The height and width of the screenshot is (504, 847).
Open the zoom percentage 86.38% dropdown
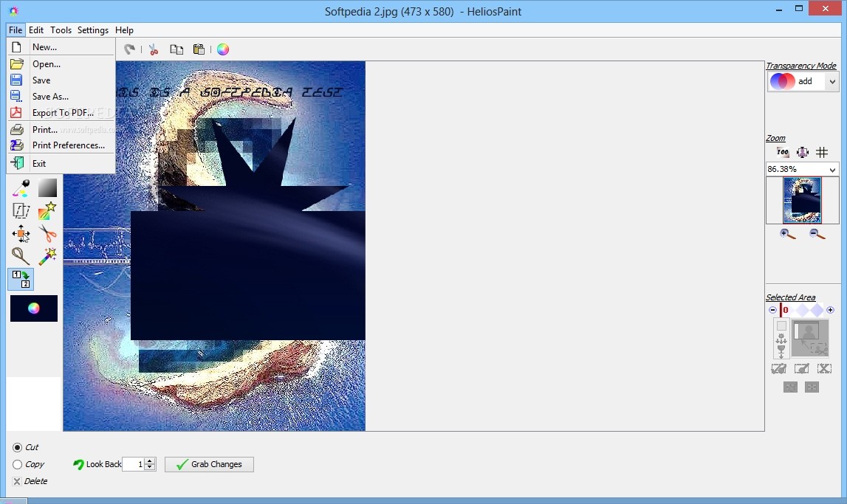pyautogui.click(x=832, y=170)
